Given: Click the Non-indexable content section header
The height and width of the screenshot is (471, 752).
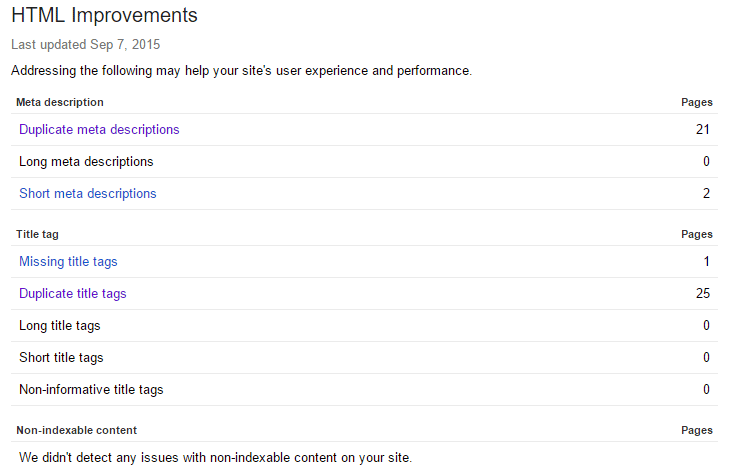Looking at the screenshot, I should [x=77, y=430].
